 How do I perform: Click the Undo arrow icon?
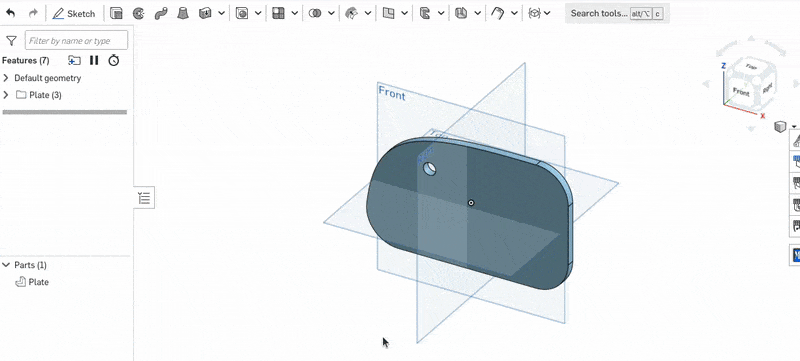(x=11, y=14)
